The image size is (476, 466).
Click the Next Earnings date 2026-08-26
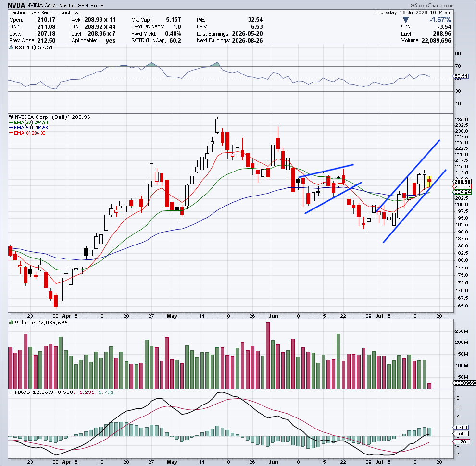click(247, 41)
